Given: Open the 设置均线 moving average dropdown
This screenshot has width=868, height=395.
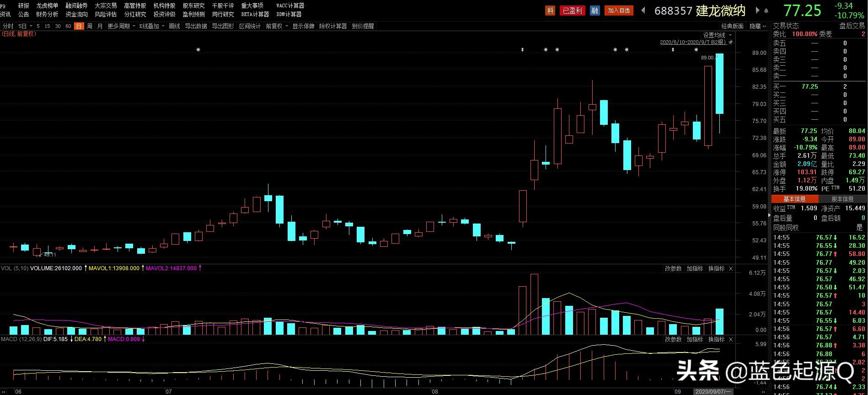Looking at the screenshot, I should point(718,35).
